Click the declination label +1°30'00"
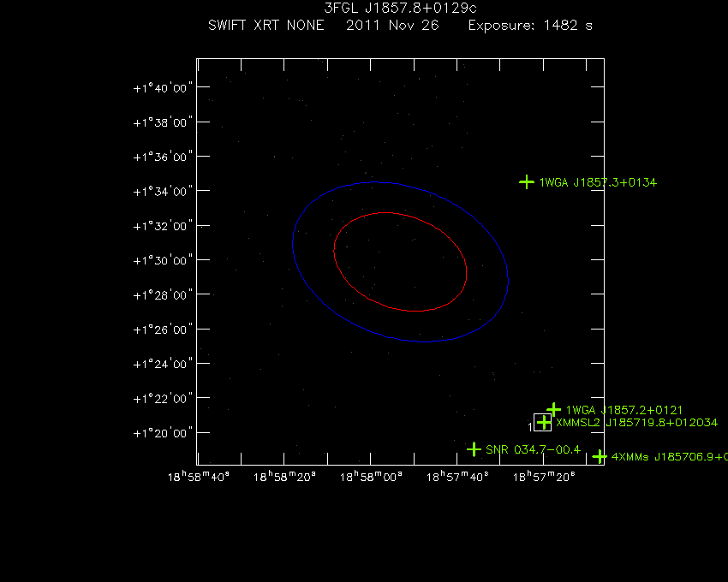728x582 pixels. click(x=163, y=260)
